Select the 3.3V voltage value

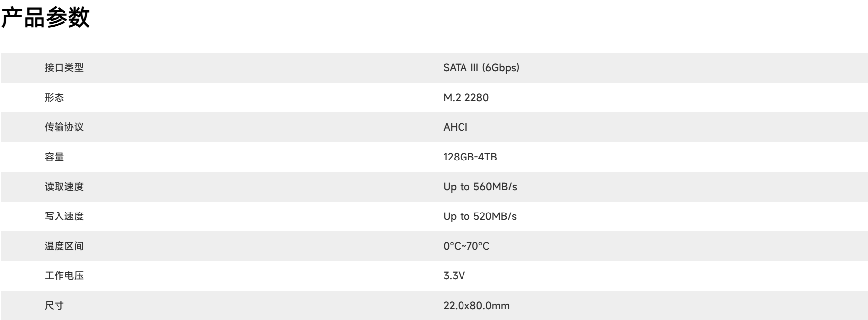[454, 276]
